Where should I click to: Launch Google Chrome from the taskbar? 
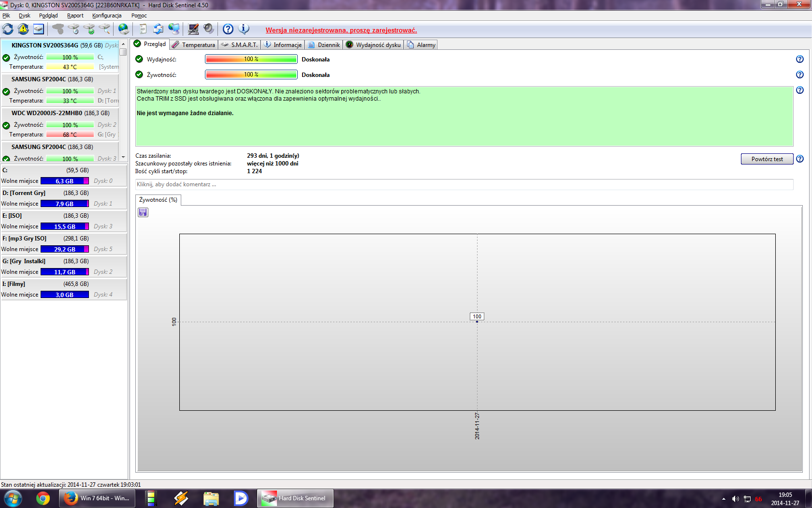coord(43,498)
